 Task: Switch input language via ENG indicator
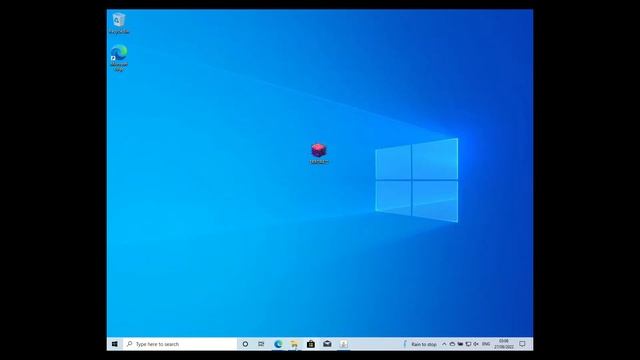point(486,344)
